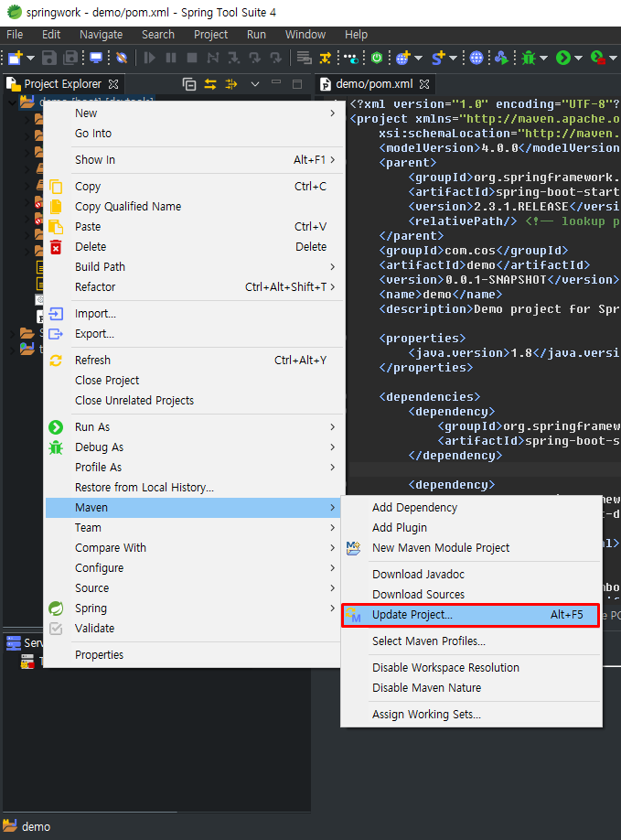Choose Close Project
621x840 pixels.
coord(194,381)
